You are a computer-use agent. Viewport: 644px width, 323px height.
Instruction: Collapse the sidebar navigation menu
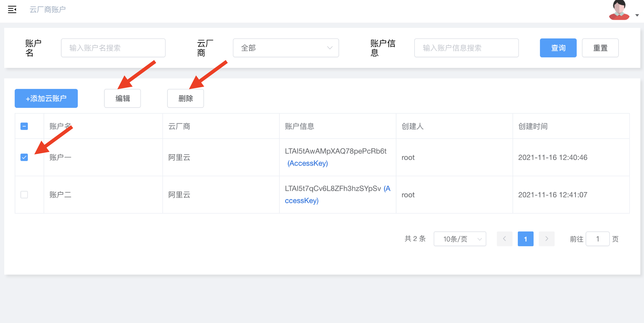click(12, 10)
